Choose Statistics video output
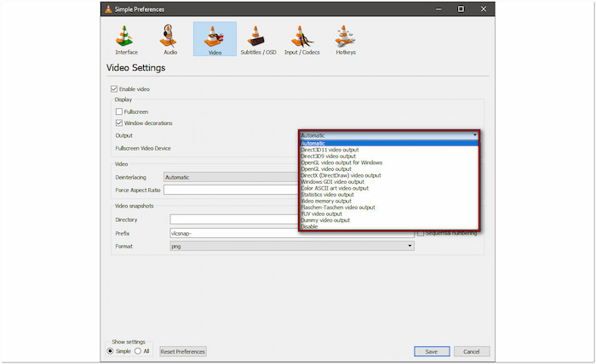596x364 pixels. coord(389,195)
